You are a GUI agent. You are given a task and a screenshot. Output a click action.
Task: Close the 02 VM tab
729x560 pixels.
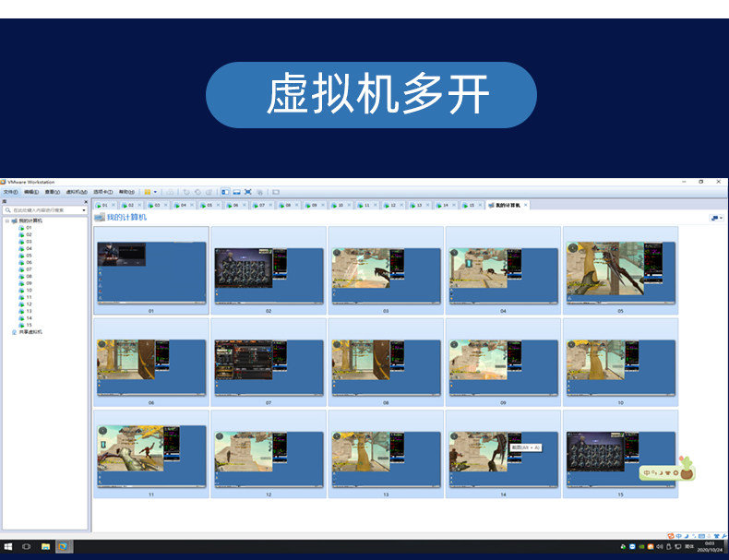point(139,205)
